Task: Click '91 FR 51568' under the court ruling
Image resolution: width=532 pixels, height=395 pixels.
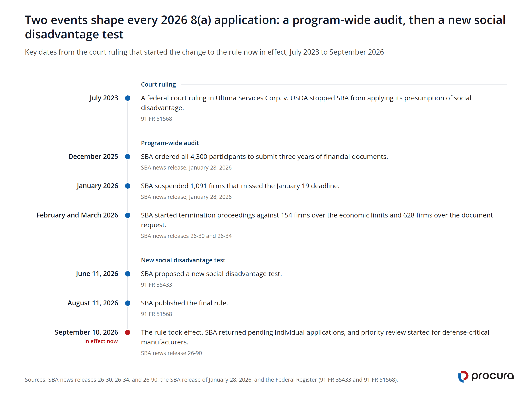Action: pyautogui.click(x=156, y=119)
